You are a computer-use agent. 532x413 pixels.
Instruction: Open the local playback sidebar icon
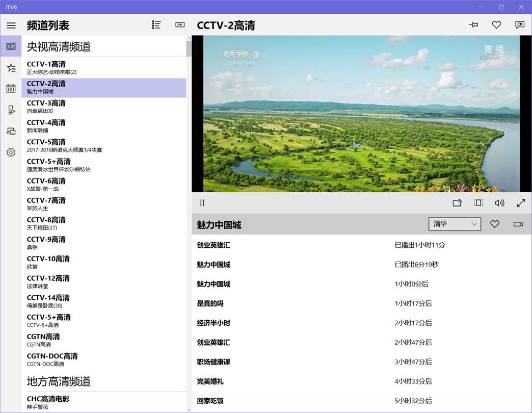[11, 110]
